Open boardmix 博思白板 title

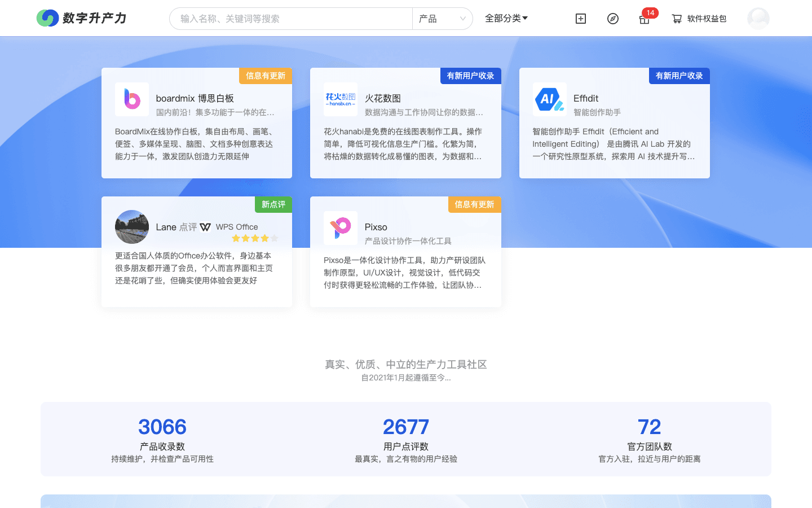point(195,98)
